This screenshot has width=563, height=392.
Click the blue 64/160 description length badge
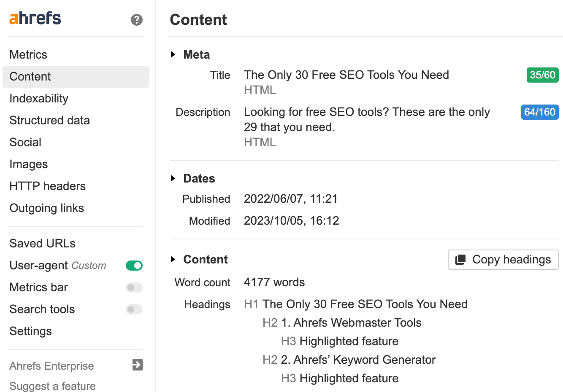540,112
